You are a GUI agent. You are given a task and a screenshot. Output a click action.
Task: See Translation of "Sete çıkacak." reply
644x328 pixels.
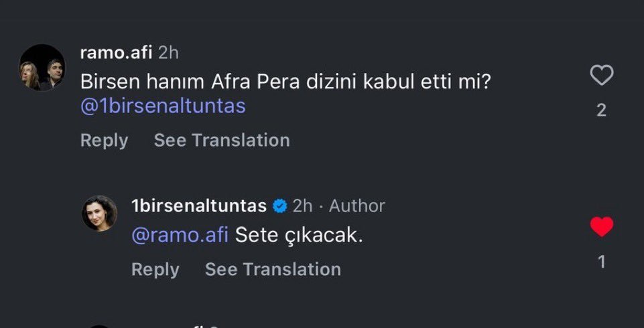273,270
